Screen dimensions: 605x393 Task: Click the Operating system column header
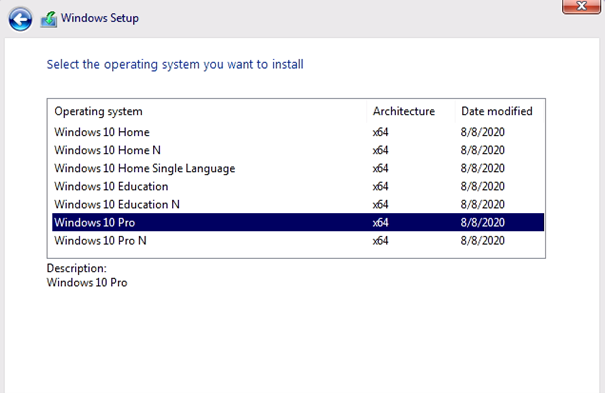point(209,111)
